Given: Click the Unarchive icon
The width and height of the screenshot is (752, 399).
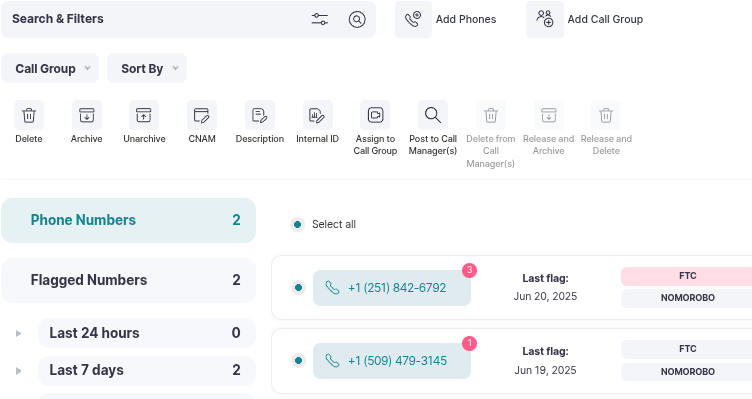Looking at the screenshot, I should [x=144, y=115].
